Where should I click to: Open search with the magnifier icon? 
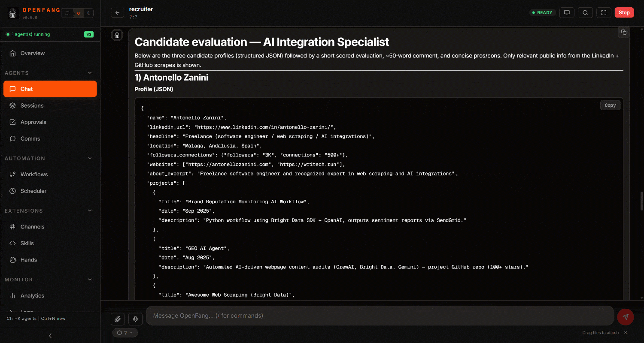click(585, 13)
